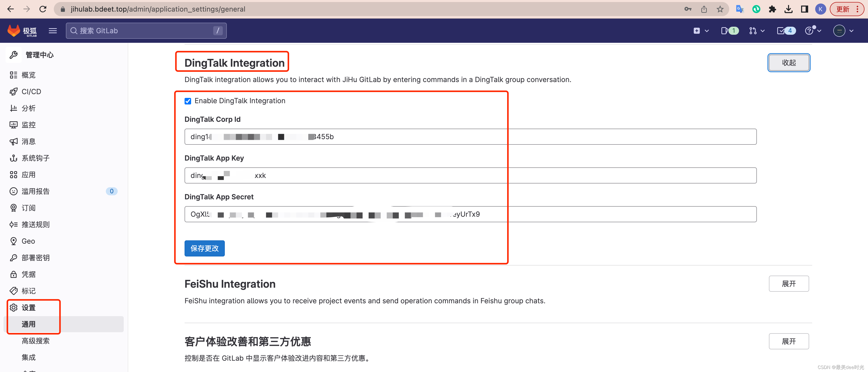This screenshot has width=868, height=372.
Task: Expand the FeiShu Integration section
Action: click(789, 284)
